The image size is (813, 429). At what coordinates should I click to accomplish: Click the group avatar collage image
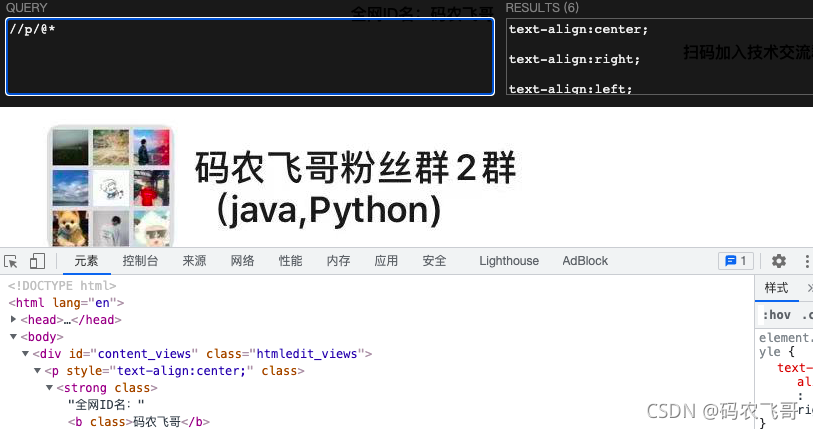click(110, 187)
